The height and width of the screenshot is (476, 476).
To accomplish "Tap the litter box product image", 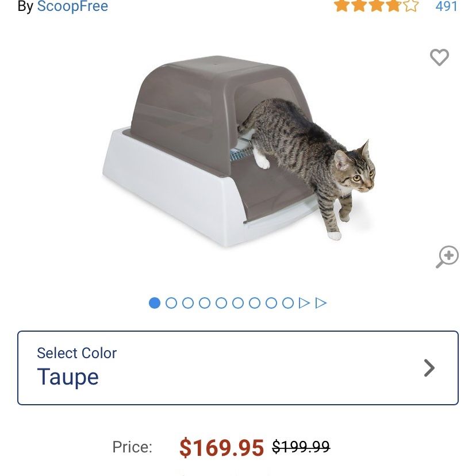I will click(x=239, y=151).
